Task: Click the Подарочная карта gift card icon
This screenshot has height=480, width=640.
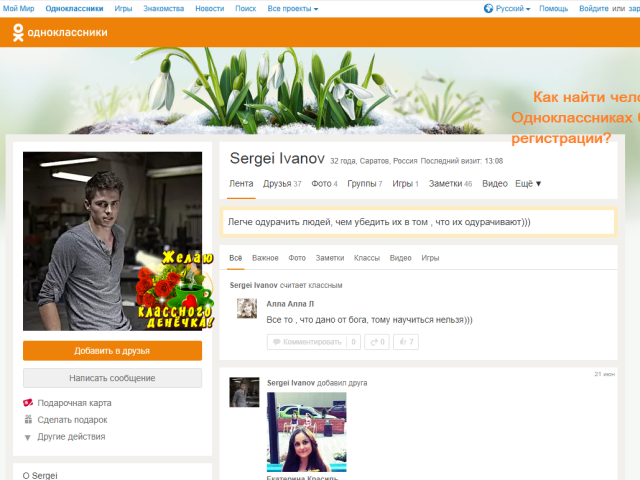Action: click(x=28, y=403)
